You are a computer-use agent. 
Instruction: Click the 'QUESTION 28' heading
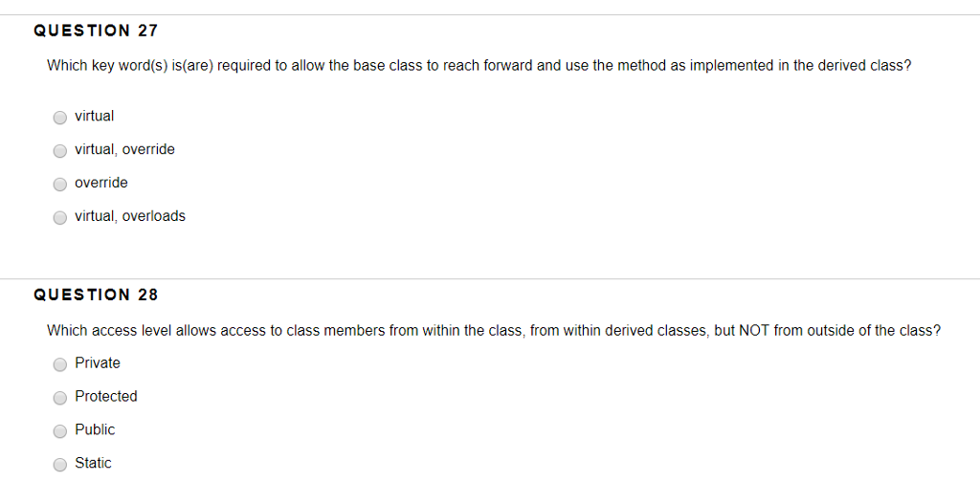point(96,295)
